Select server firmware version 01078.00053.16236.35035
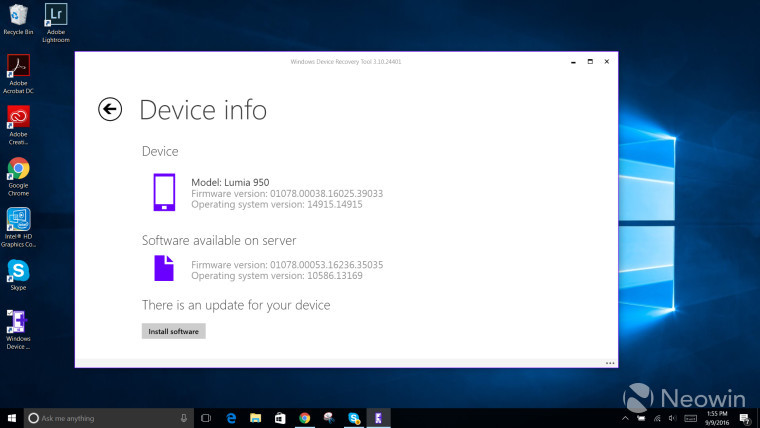Image resolution: width=760 pixels, height=428 pixels. pyautogui.click(x=326, y=265)
